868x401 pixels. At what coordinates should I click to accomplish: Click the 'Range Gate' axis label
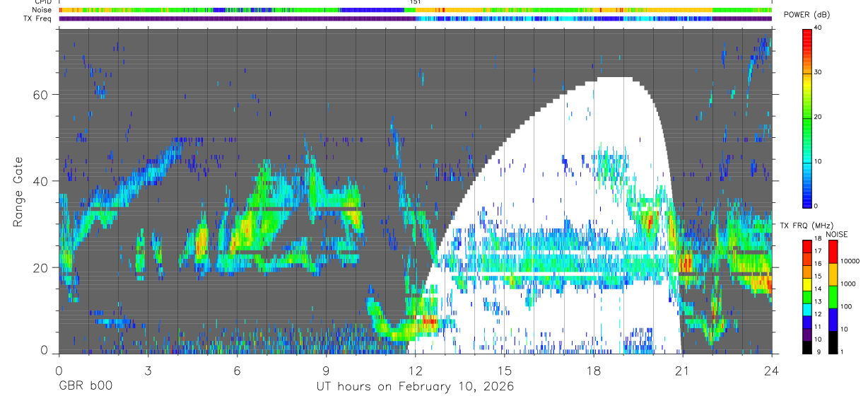[17, 193]
